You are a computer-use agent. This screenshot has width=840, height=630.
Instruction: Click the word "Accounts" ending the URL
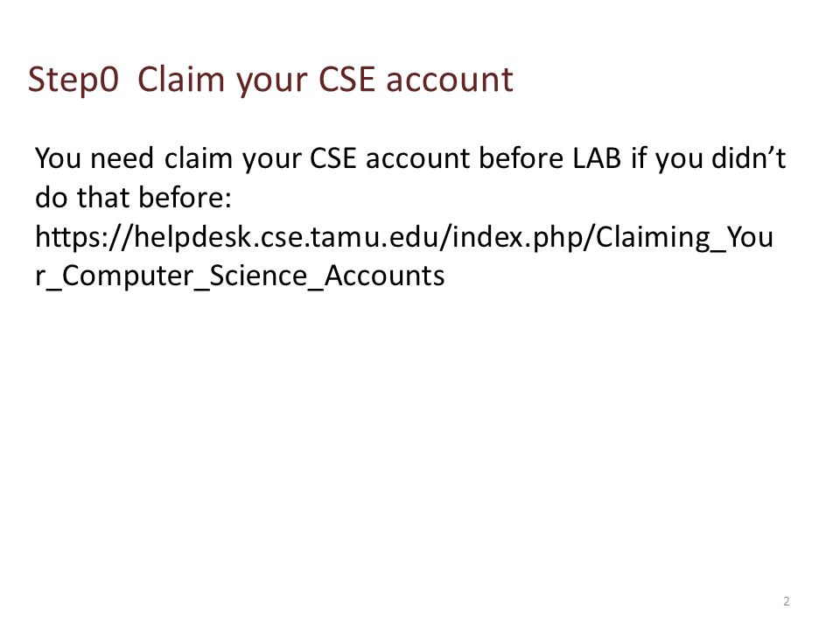(384, 276)
